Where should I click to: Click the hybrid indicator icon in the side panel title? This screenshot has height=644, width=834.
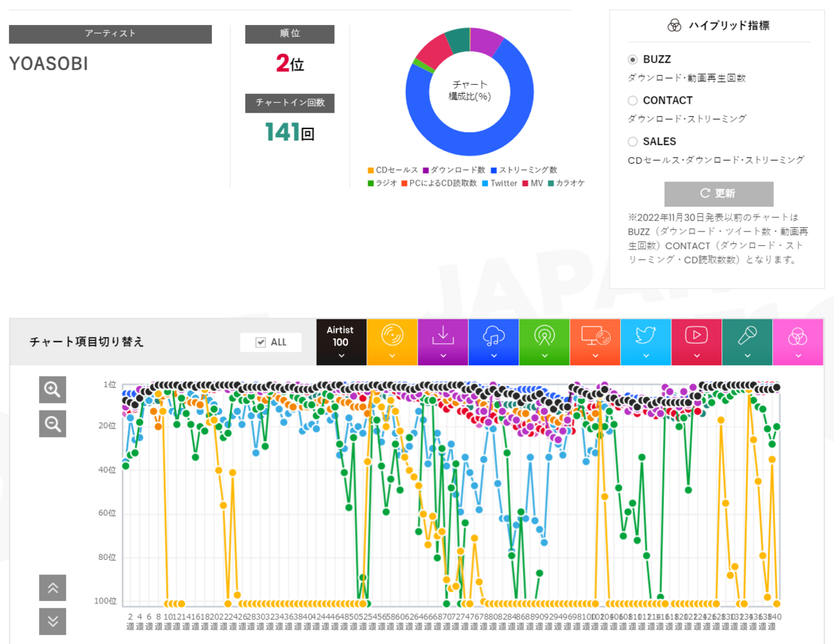coord(673,26)
